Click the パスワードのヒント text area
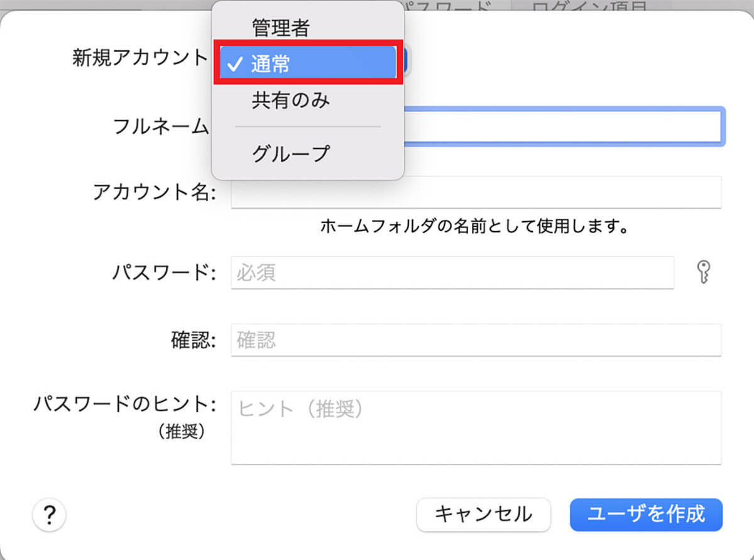 [x=476, y=427]
